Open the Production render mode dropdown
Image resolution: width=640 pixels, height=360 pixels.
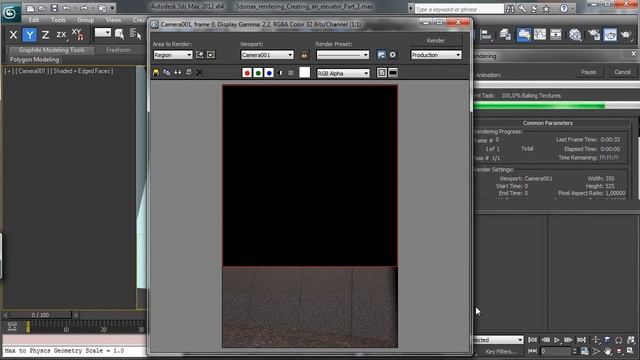436,55
